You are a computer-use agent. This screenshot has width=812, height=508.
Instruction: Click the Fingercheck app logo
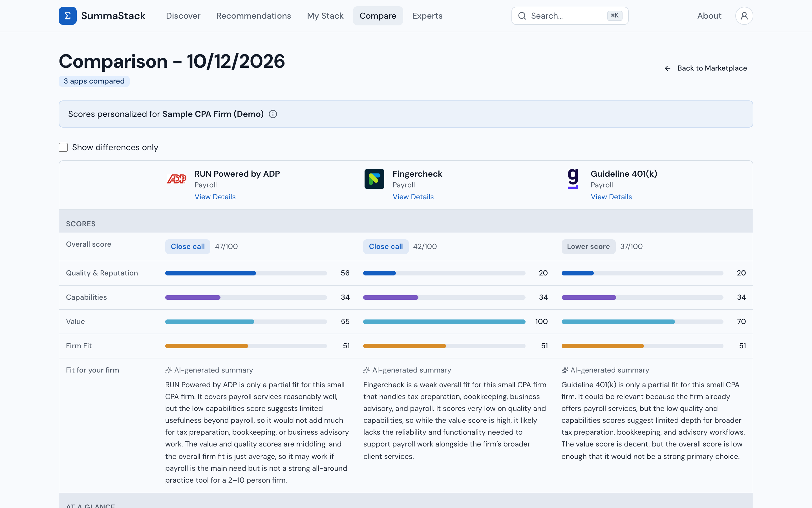374,179
